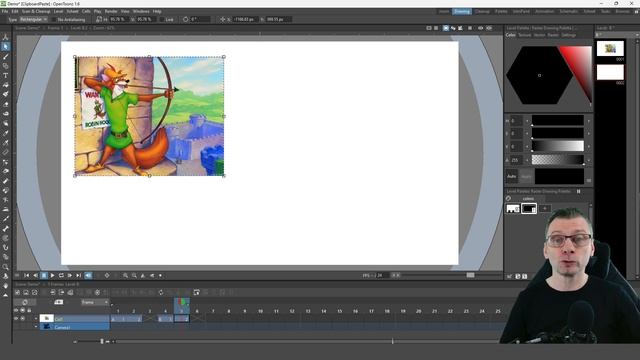The height and width of the screenshot is (360, 640).
Task: Select the Zoom magnifier tool in left toolbar
Action: (5, 267)
